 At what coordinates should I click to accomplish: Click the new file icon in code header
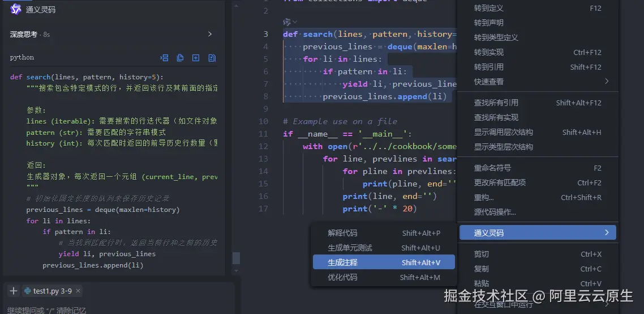(x=196, y=58)
